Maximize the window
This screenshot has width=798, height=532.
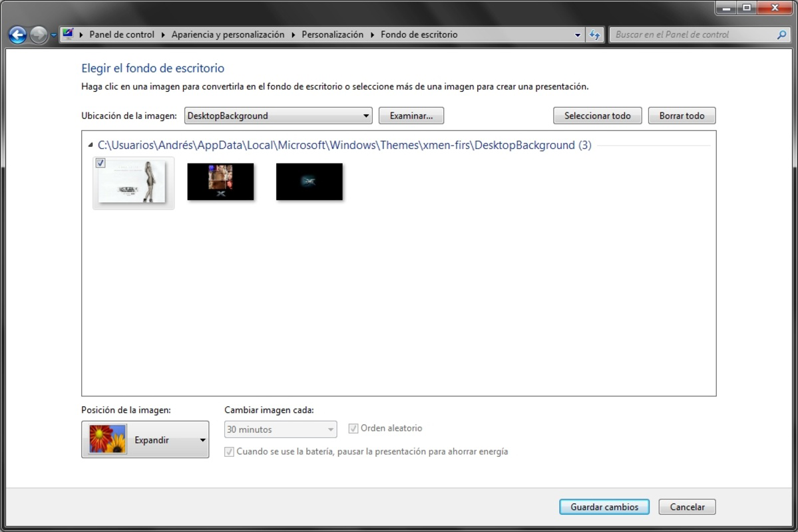(747, 7)
